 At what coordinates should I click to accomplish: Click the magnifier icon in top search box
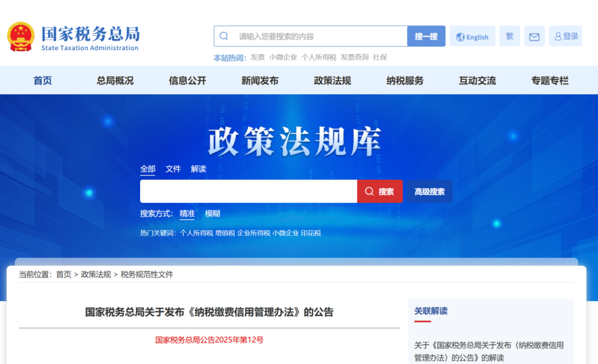click(224, 36)
